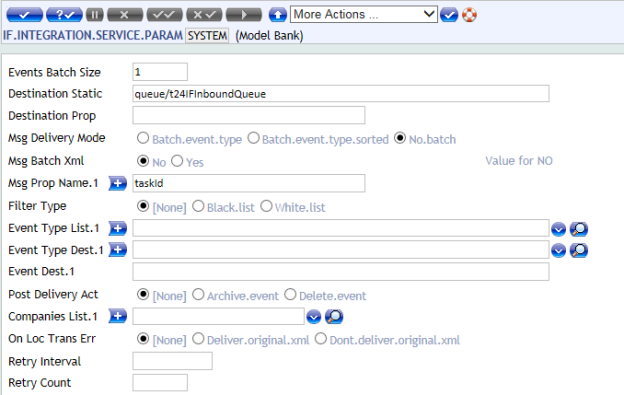Image resolution: width=624 pixels, height=395 pixels.
Task: Open the lifebuoy help icon
Action: [469, 15]
